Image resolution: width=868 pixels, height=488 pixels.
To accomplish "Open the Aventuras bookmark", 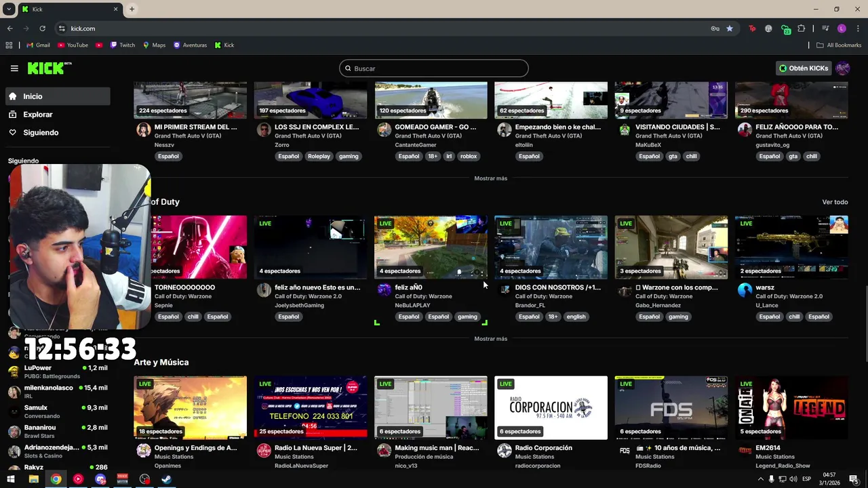I will (x=190, y=45).
